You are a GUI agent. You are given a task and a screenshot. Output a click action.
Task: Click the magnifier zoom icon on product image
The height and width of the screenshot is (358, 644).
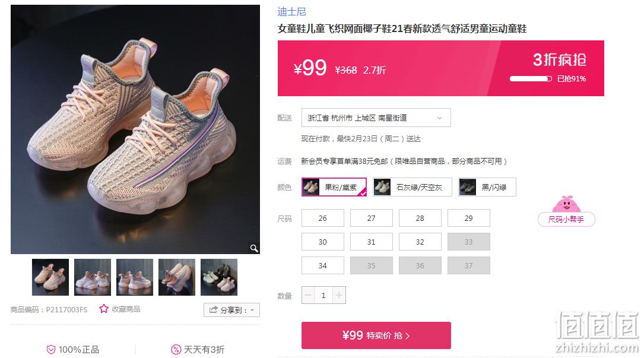(x=254, y=248)
